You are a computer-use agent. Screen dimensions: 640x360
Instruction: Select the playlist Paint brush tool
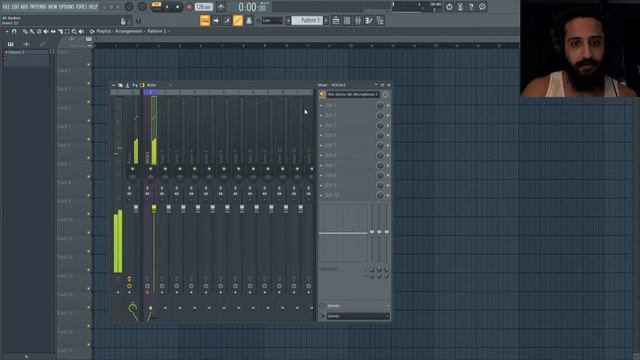coord(31,31)
